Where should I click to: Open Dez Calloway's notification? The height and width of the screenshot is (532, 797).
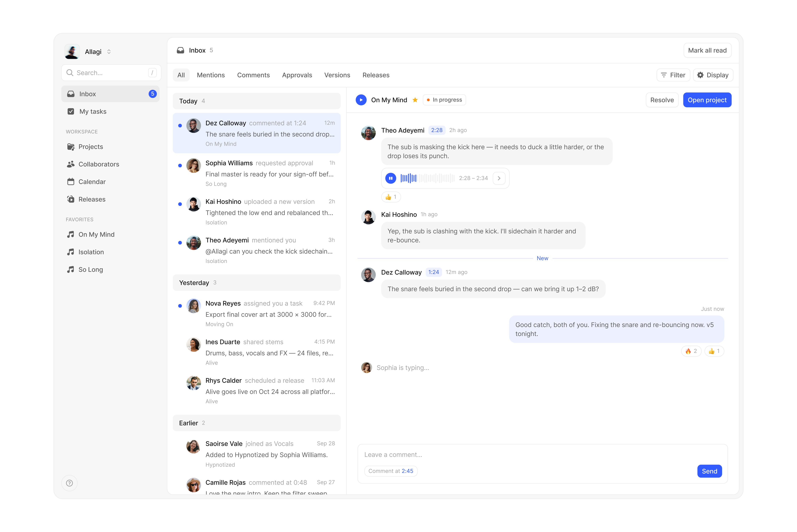pyautogui.click(x=256, y=133)
